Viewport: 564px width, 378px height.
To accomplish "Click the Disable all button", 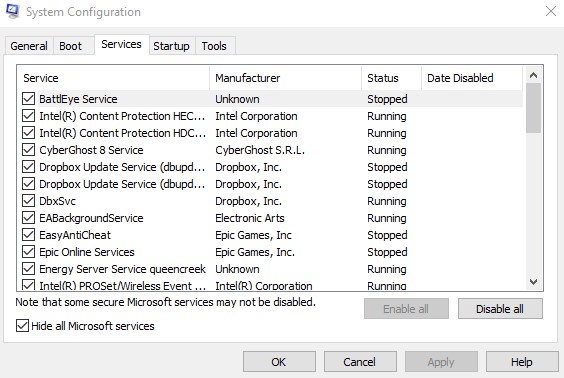I will (500, 309).
